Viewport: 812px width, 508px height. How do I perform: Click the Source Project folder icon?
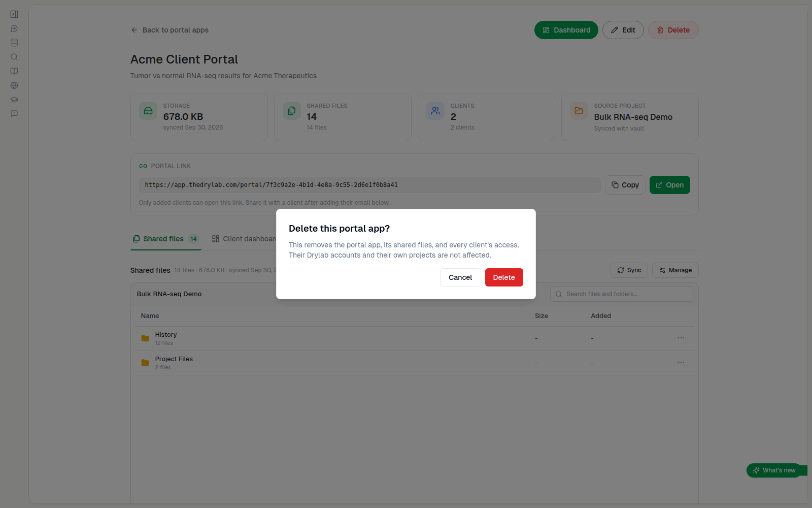pyautogui.click(x=579, y=111)
